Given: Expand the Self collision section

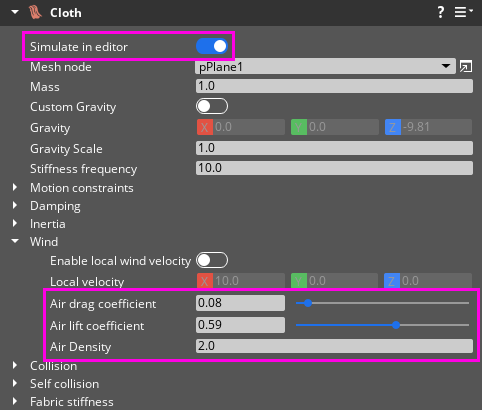Looking at the screenshot, I should pos(15,383).
